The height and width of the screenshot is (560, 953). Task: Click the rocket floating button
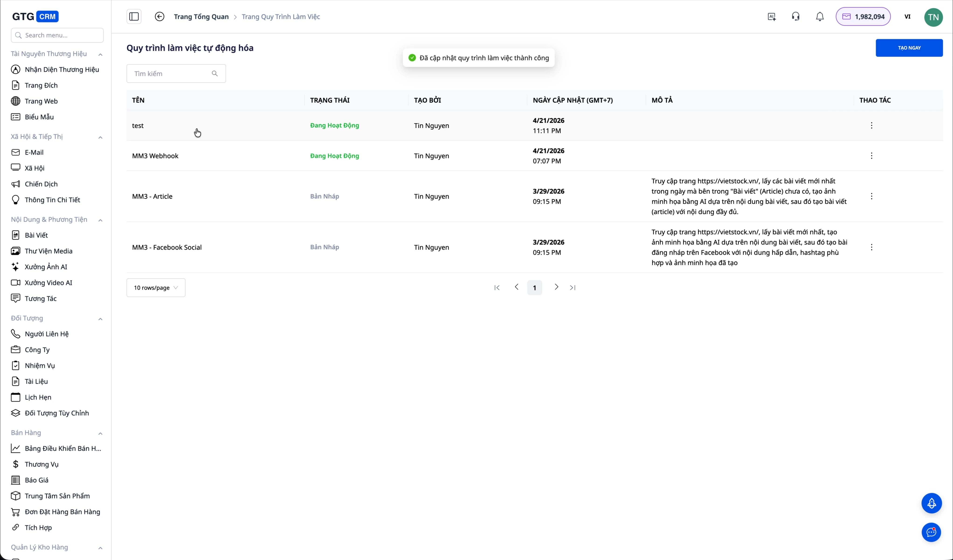click(x=931, y=503)
